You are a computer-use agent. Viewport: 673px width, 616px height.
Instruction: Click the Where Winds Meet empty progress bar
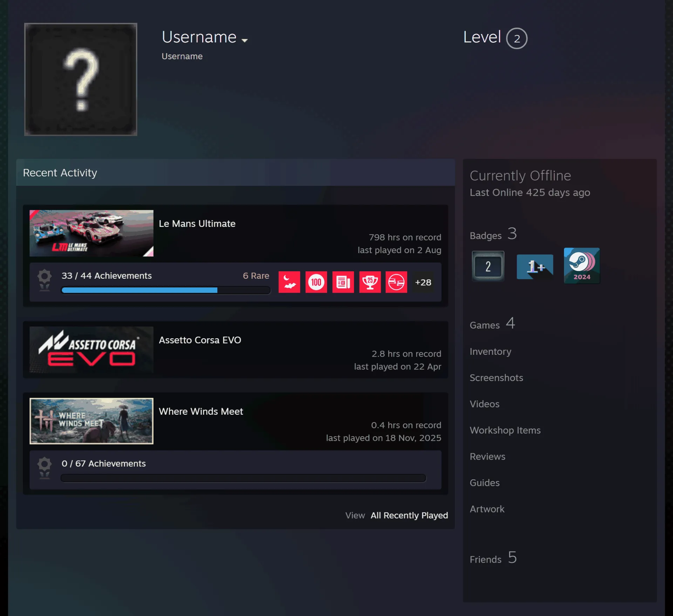(243, 478)
